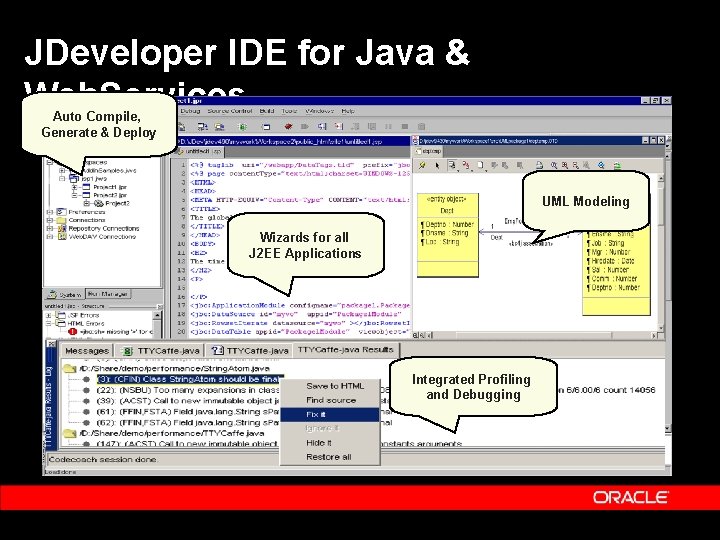Select the '(61): (FFIN,FSTA) Field' log row
Image resolution: width=720 pixels, height=540 pixels.
tap(188, 412)
